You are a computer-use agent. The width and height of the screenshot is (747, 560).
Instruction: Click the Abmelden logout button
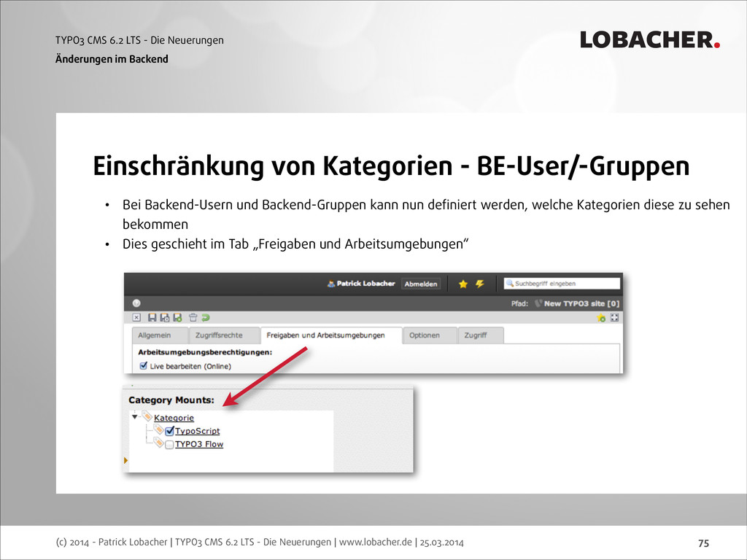(421, 284)
